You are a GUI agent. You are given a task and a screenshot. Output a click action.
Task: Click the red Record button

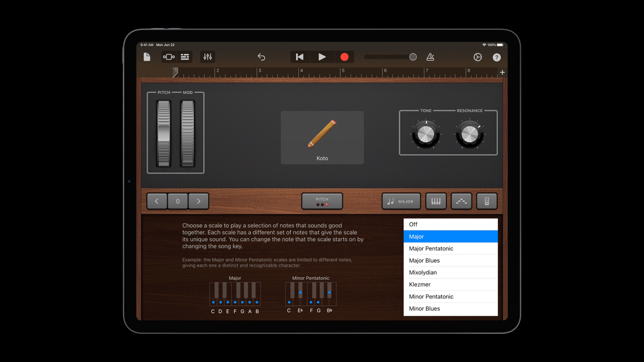[344, 57]
